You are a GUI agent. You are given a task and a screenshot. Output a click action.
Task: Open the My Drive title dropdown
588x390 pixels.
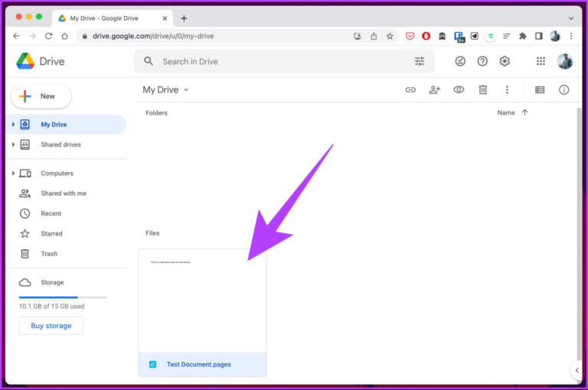pos(165,90)
